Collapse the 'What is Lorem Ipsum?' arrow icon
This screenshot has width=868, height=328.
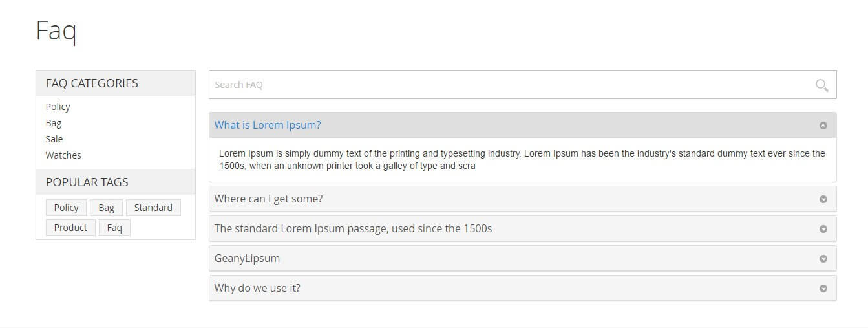(x=823, y=126)
